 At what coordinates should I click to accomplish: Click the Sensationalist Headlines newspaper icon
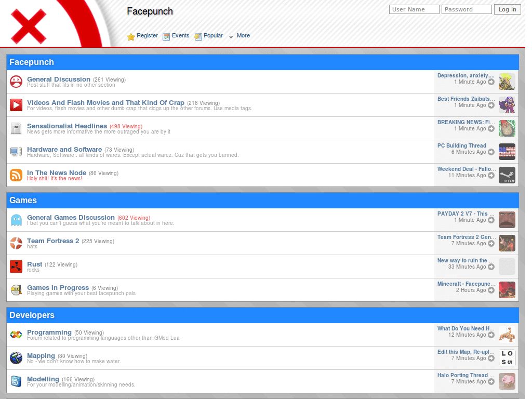pos(16,129)
